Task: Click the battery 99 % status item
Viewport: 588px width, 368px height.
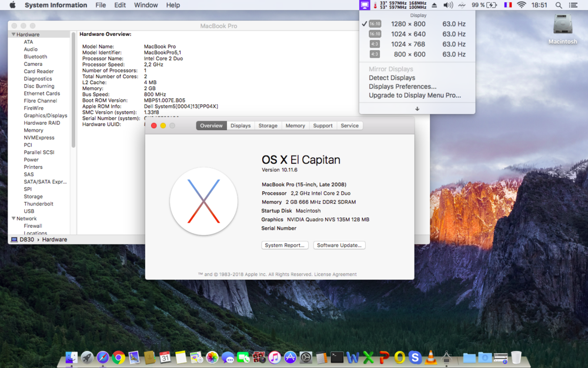Action: tap(485, 5)
